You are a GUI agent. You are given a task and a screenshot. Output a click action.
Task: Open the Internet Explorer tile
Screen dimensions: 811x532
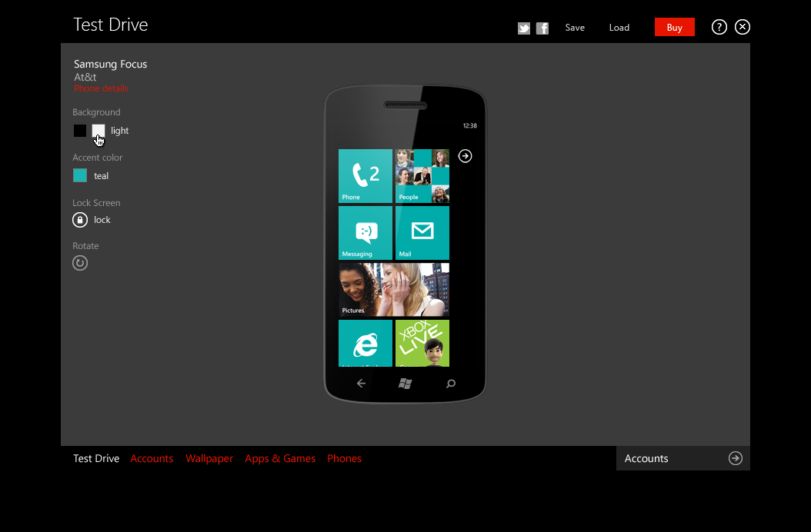tap(365, 344)
